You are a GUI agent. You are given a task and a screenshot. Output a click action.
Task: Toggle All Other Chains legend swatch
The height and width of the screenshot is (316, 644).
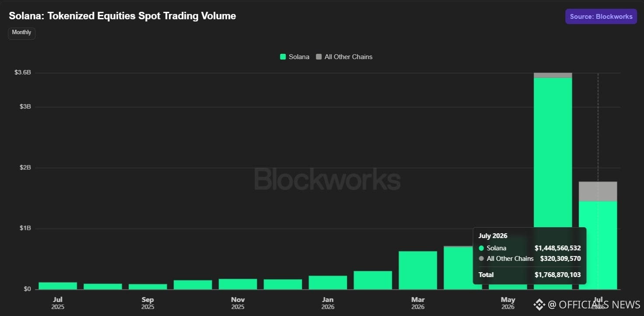(318, 57)
